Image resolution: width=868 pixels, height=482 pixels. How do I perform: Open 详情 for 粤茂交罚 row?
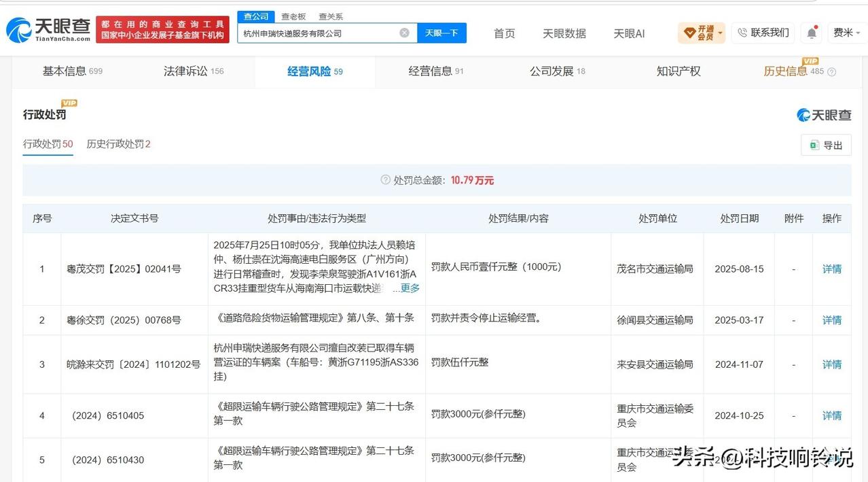(832, 269)
